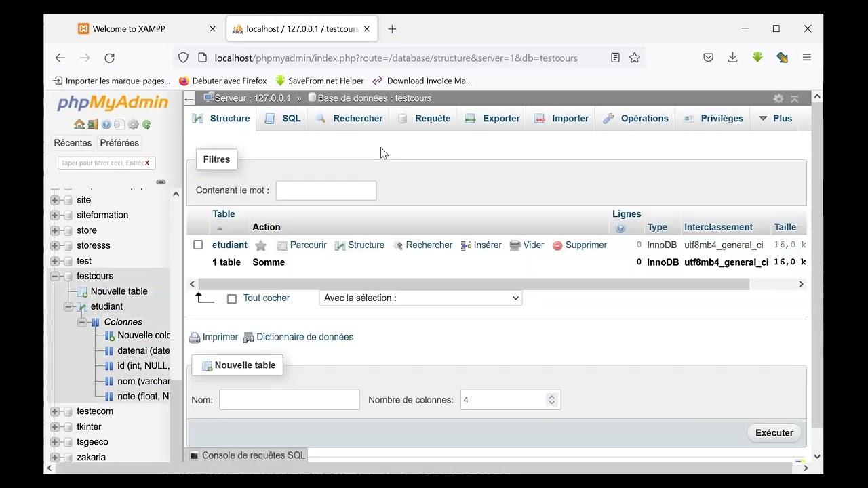Open the Plus dropdown tab

pos(775,118)
